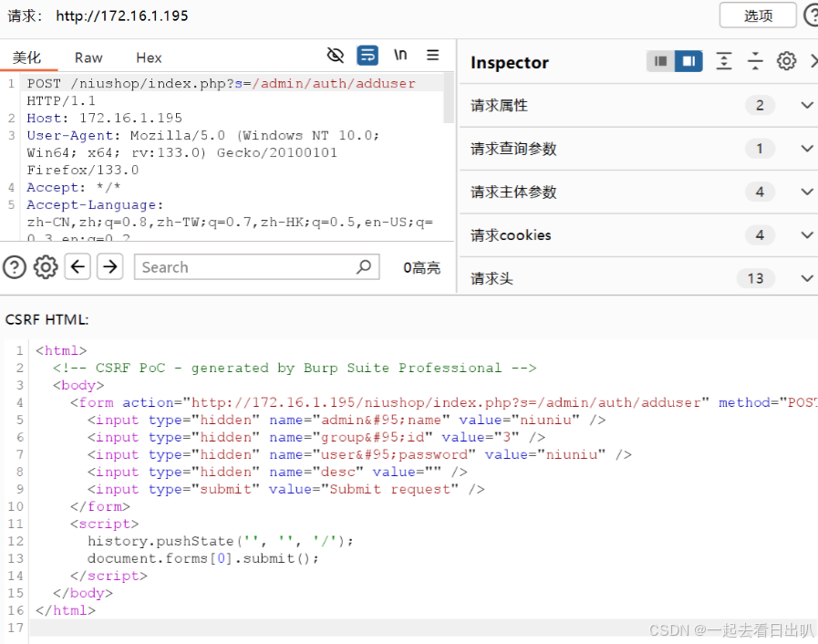
Task: Select Inspector left-side layout icon
Action: coord(660,62)
